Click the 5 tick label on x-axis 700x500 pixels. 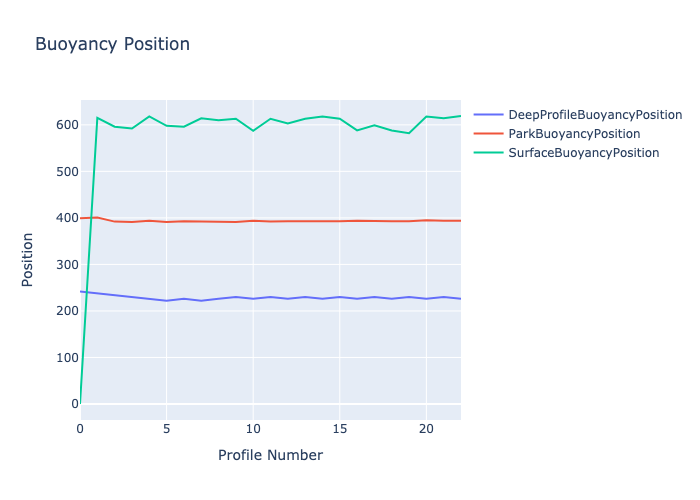point(167,429)
